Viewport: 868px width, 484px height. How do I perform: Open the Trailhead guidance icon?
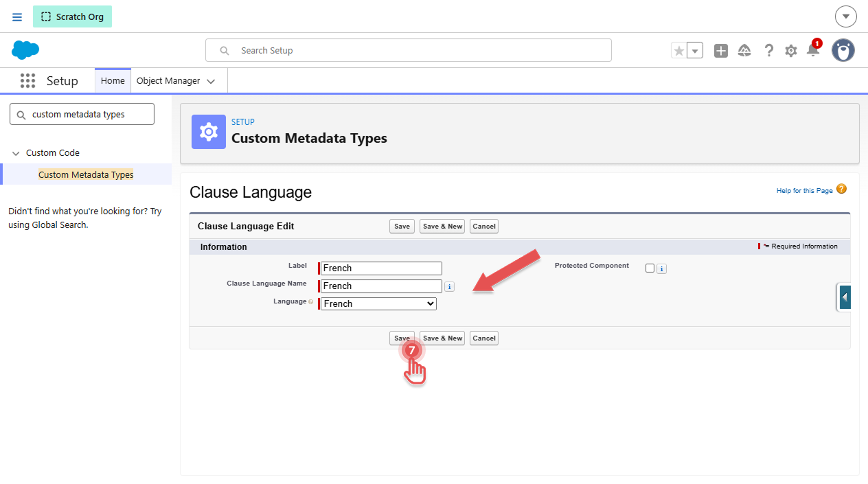click(744, 51)
